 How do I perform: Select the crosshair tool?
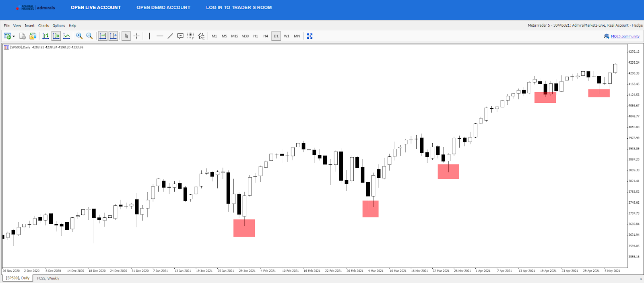136,36
